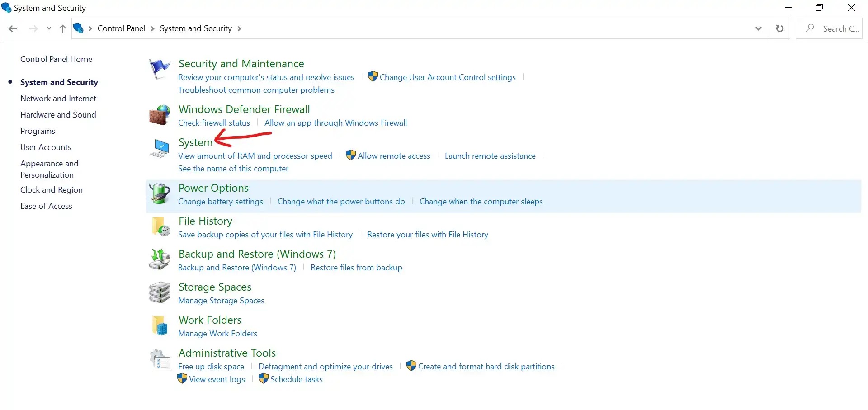
Task: Open the Power Options heading link
Action: (x=213, y=188)
